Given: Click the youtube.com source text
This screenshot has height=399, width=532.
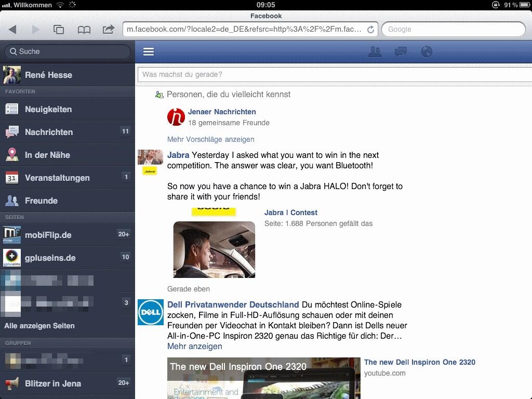Looking at the screenshot, I should pyautogui.click(x=385, y=373).
